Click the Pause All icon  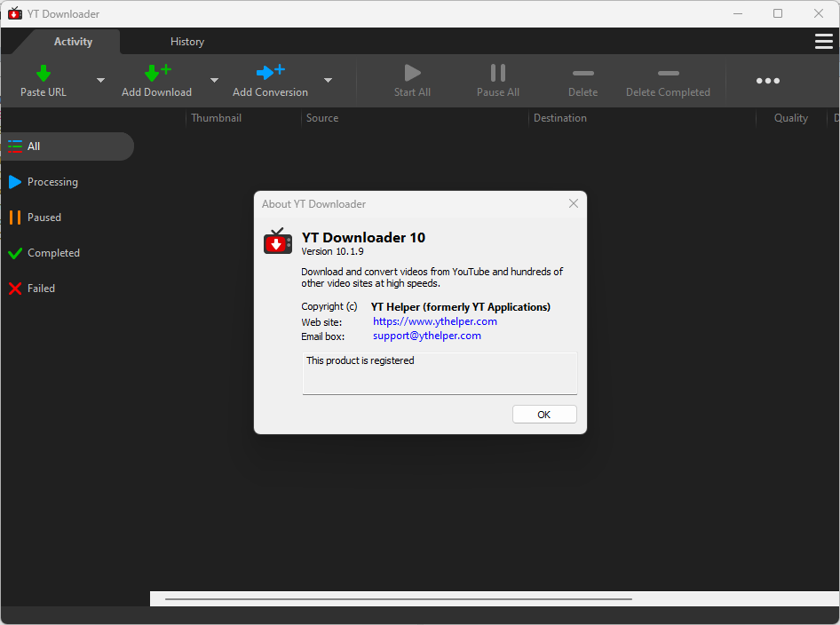click(x=497, y=72)
